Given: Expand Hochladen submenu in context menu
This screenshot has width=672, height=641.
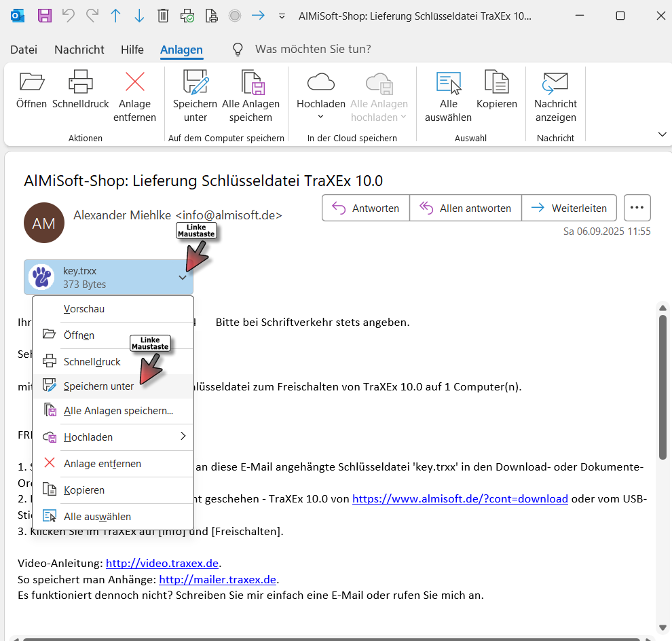Looking at the screenshot, I should [x=183, y=437].
